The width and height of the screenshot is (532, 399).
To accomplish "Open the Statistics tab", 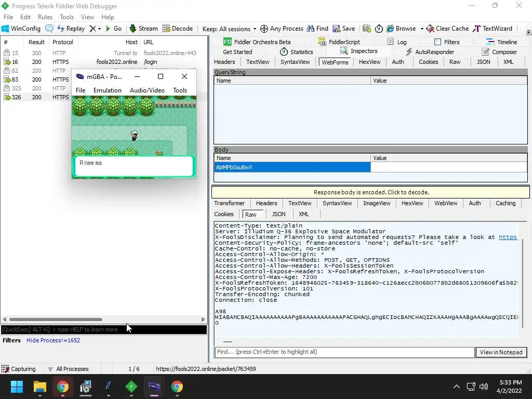I will click(x=296, y=52).
